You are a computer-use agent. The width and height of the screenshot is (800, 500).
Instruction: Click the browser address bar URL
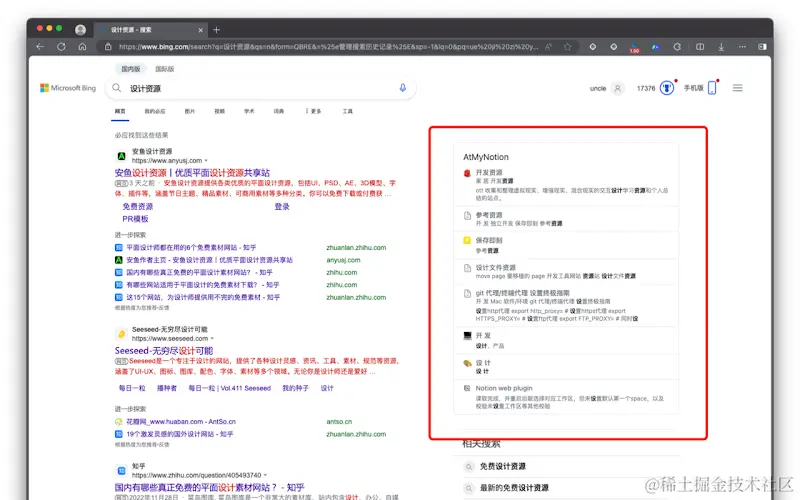click(x=328, y=46)
